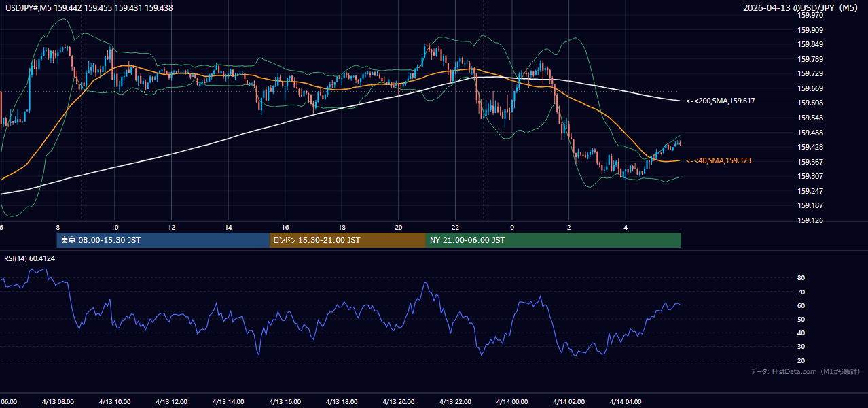
Task: Select the 東京 08:00-15:30 JST session bar
Action: point(163,240)
